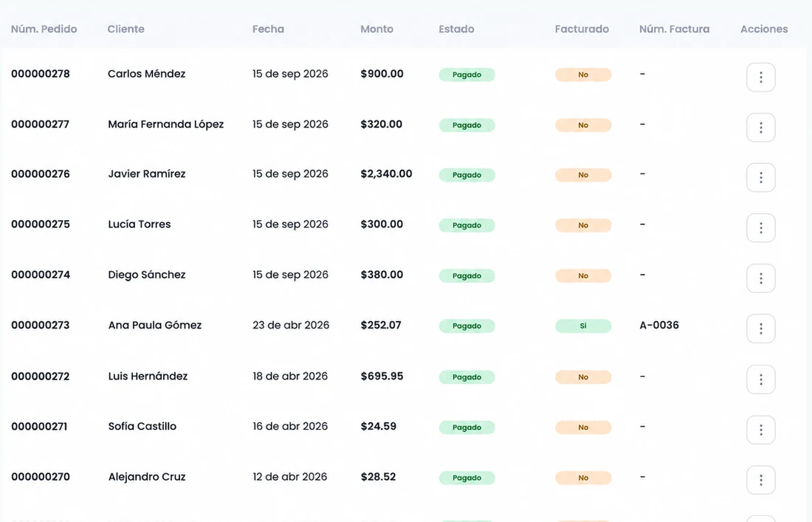This screenshot has width=812, height=522.
Task: Select order number 000000271
Action: coord(39,426)
